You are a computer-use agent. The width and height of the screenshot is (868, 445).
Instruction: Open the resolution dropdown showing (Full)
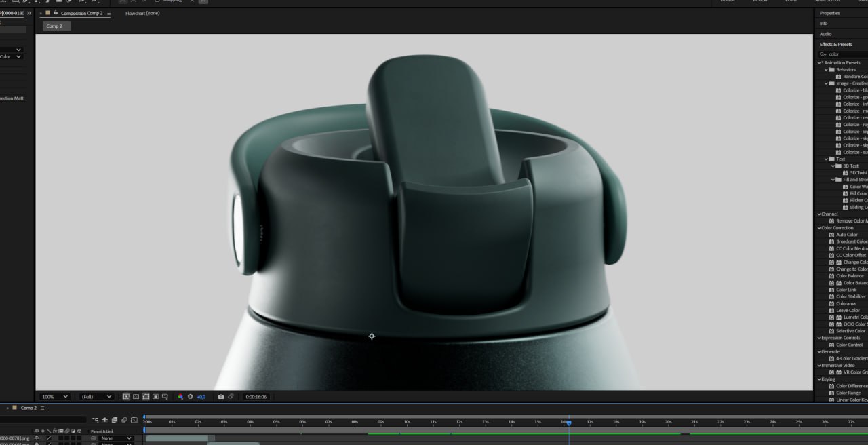[96, 397]
